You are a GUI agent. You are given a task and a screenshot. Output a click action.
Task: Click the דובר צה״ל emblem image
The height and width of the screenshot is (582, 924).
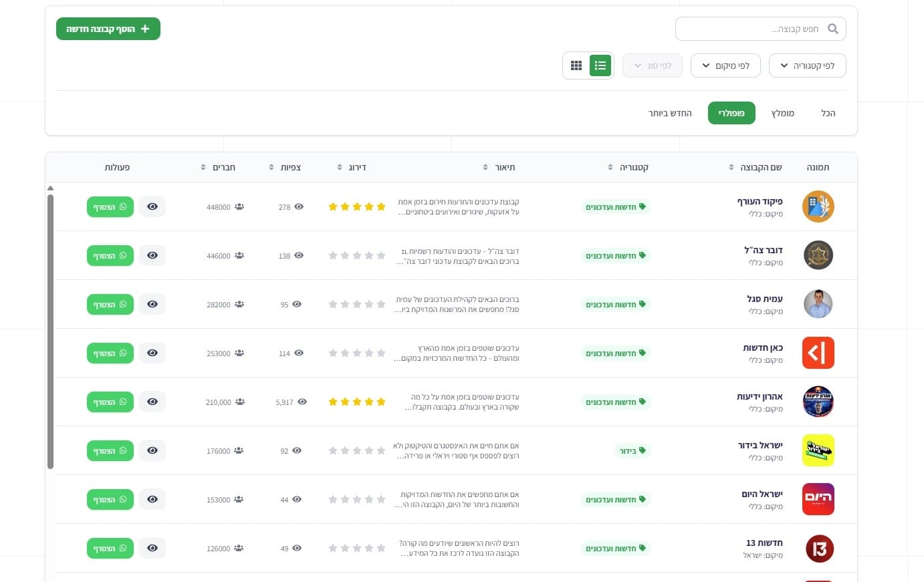pos(818,255)
